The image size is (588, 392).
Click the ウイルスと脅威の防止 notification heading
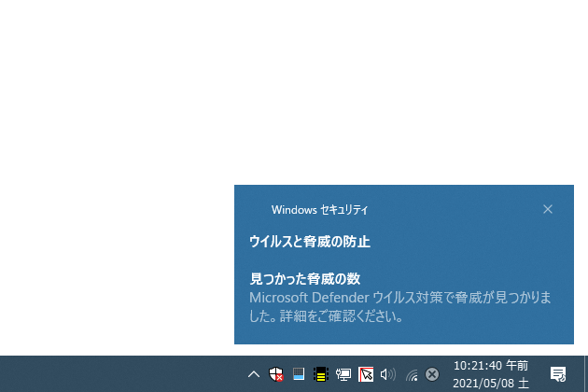tap(310, 242)
